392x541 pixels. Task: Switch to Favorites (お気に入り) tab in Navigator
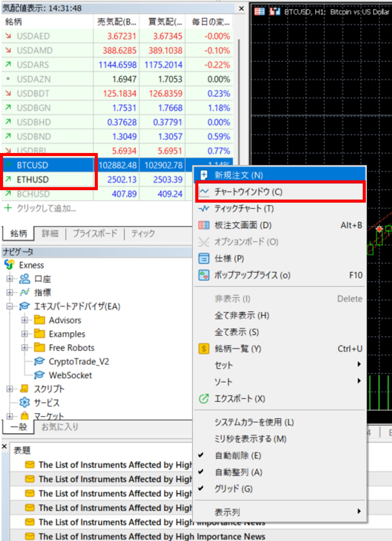pos(60,427)
